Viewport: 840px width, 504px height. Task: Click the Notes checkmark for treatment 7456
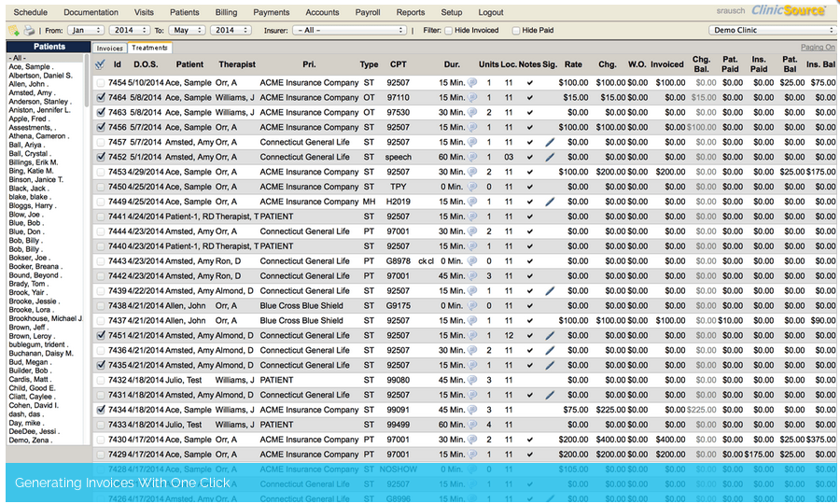[530, 128]
